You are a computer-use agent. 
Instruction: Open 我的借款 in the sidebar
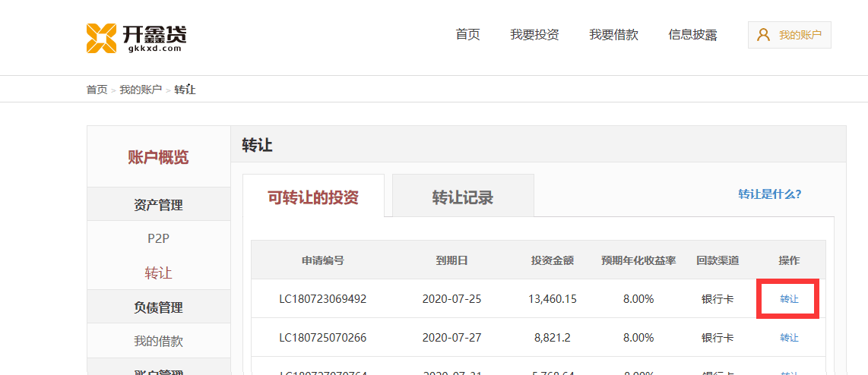[158, 341]
